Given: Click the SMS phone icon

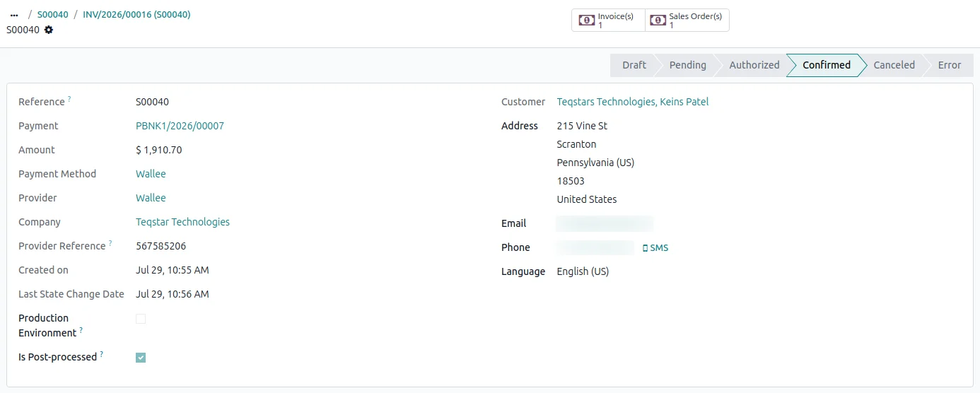Looking at the screenshot, I should (x=645, y=248).
